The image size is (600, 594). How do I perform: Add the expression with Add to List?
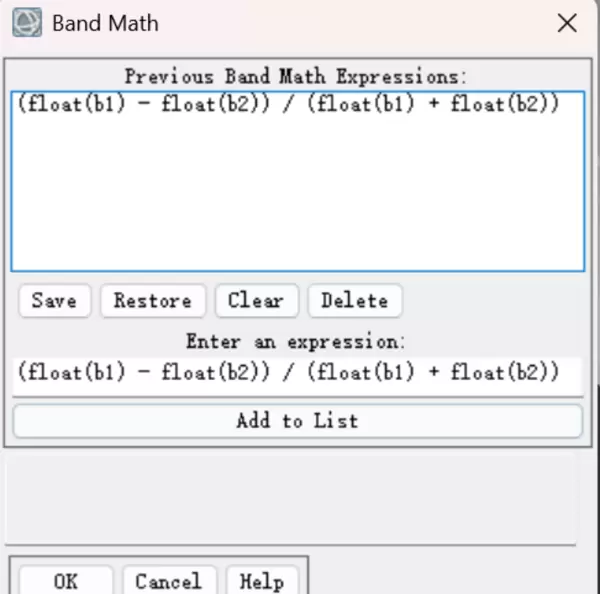coord(297,421)
